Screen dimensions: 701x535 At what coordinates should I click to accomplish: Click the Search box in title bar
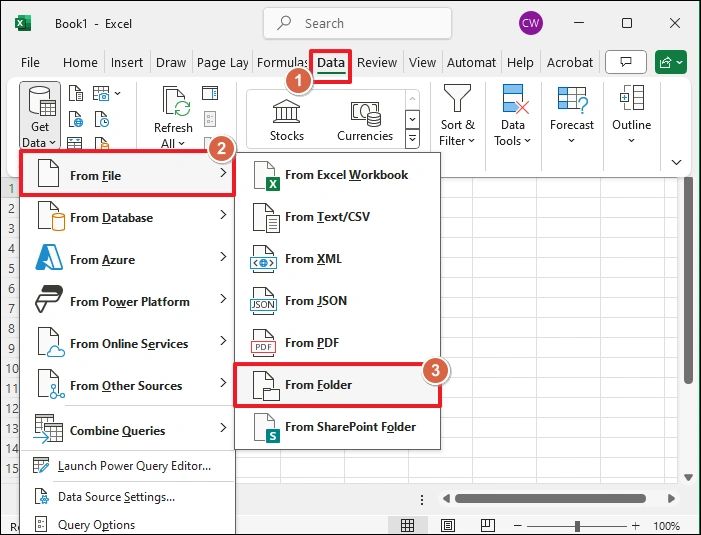(358, 23)
